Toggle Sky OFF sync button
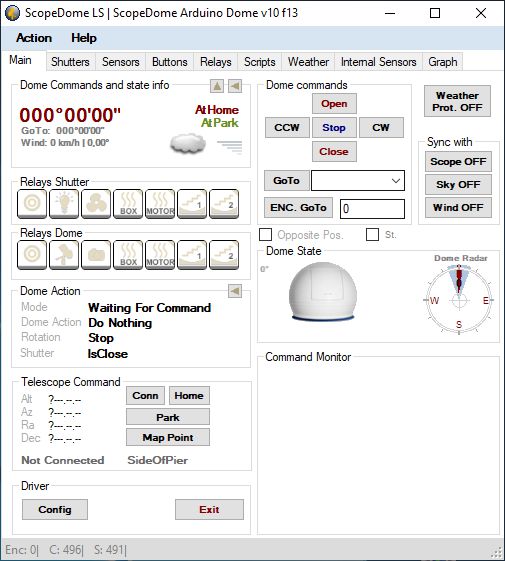505x561 pixels. [x=458, y=185]
